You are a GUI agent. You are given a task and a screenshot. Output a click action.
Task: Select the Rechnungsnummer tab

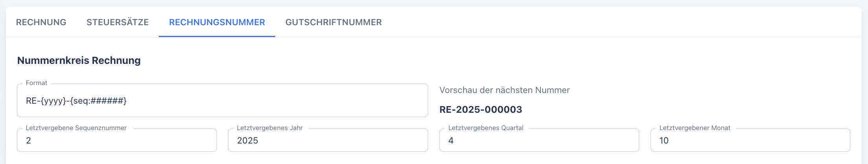(217, 22)
